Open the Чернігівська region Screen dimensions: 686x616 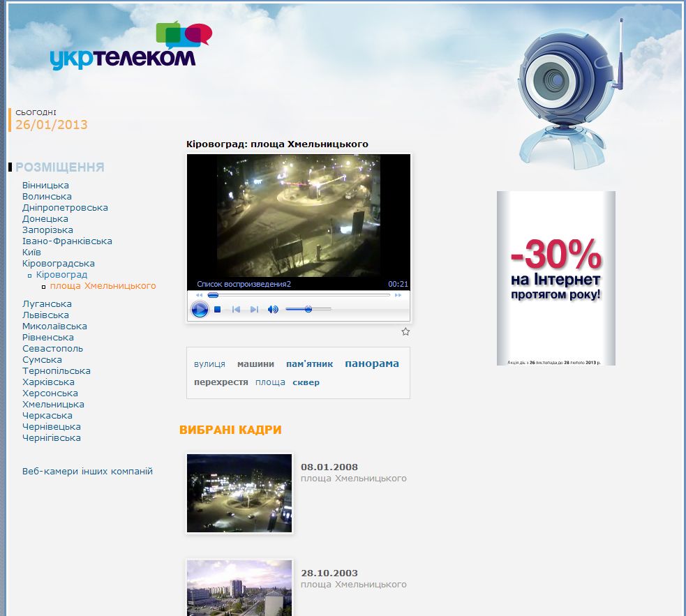click(x=52, y=438)
